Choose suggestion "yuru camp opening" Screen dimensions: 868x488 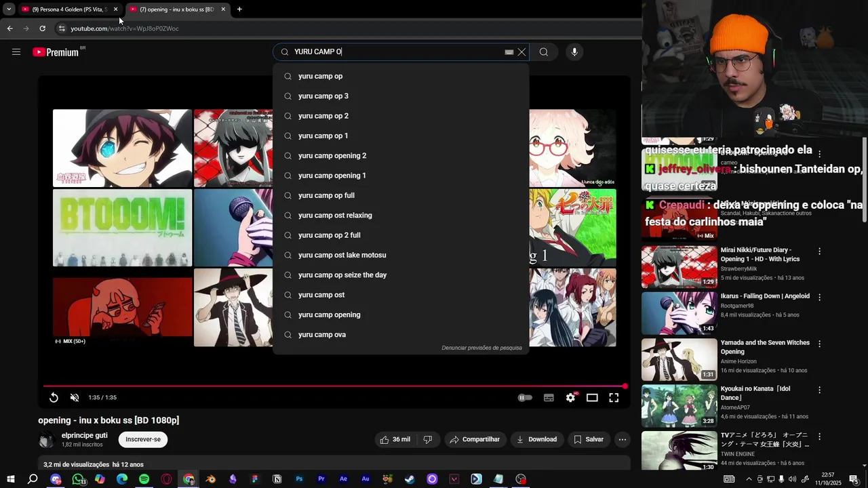(400, 315)
